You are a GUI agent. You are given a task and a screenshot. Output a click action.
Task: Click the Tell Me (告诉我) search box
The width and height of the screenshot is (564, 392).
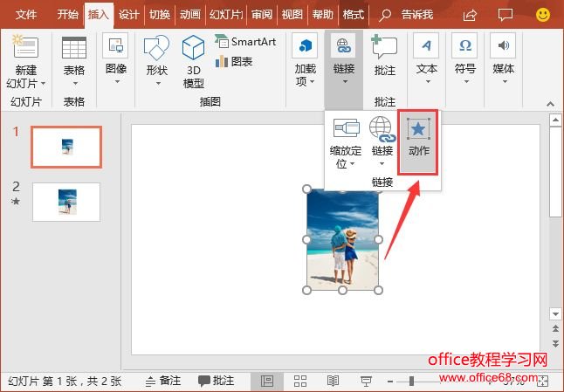click(407, 15)
